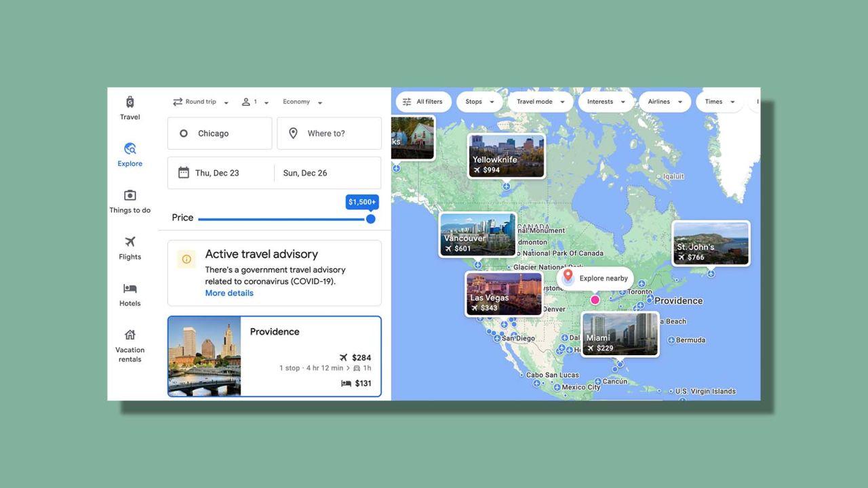The height and width of the screenshot is (488, 868).
Task: Click the All filters sliders icon
Action: coord(407,102)
